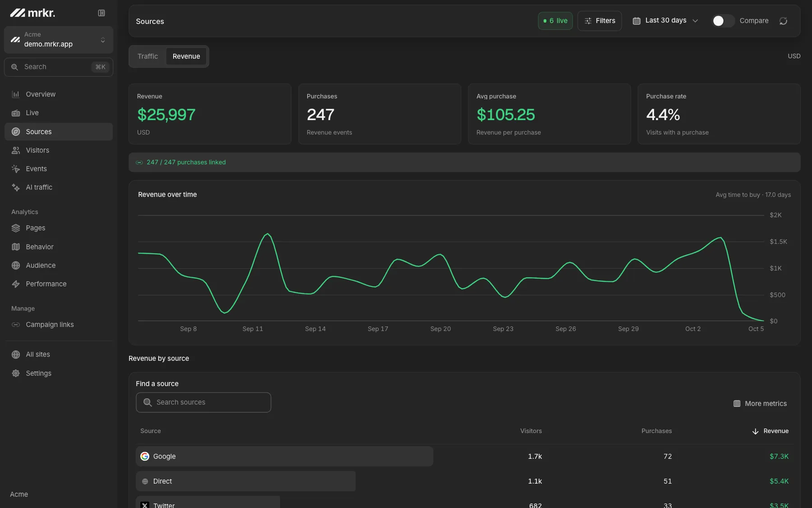This screenshot has height=508, width=812.
Task: Click the link icon in purchases linked banner
Action: 139,163
